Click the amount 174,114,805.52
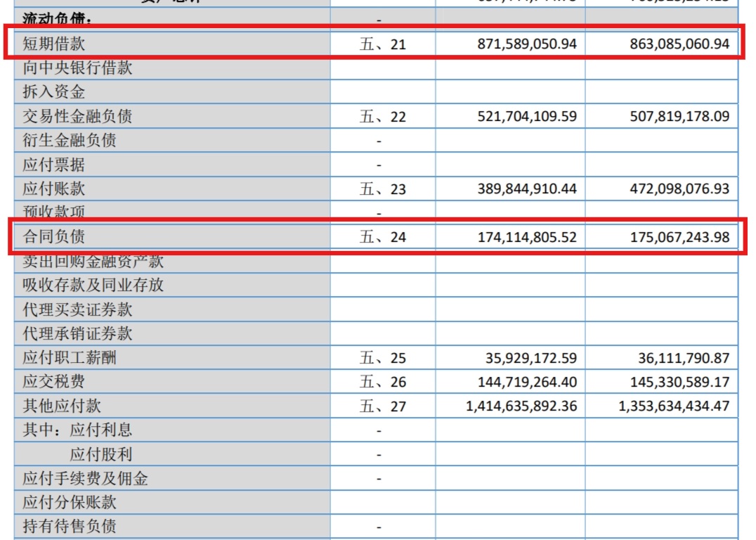 coord(527,237)
